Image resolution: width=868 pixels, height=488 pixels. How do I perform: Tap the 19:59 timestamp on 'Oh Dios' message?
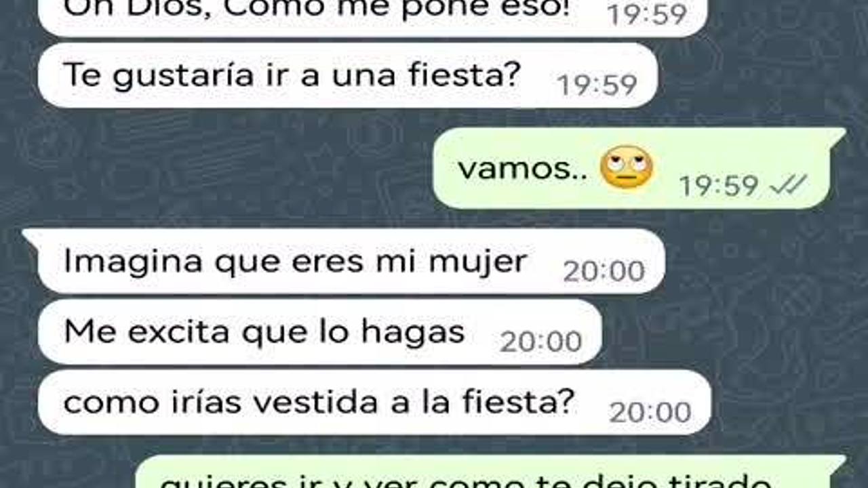coord(647,14)
